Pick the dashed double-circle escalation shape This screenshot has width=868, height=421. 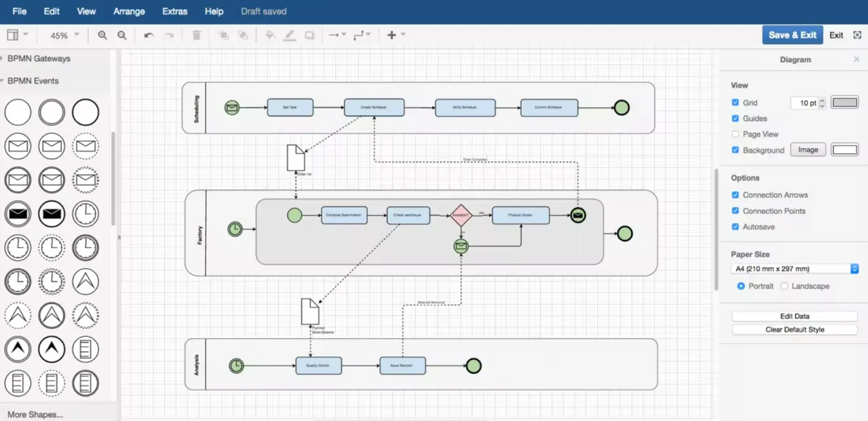click(x=85, y=316)
